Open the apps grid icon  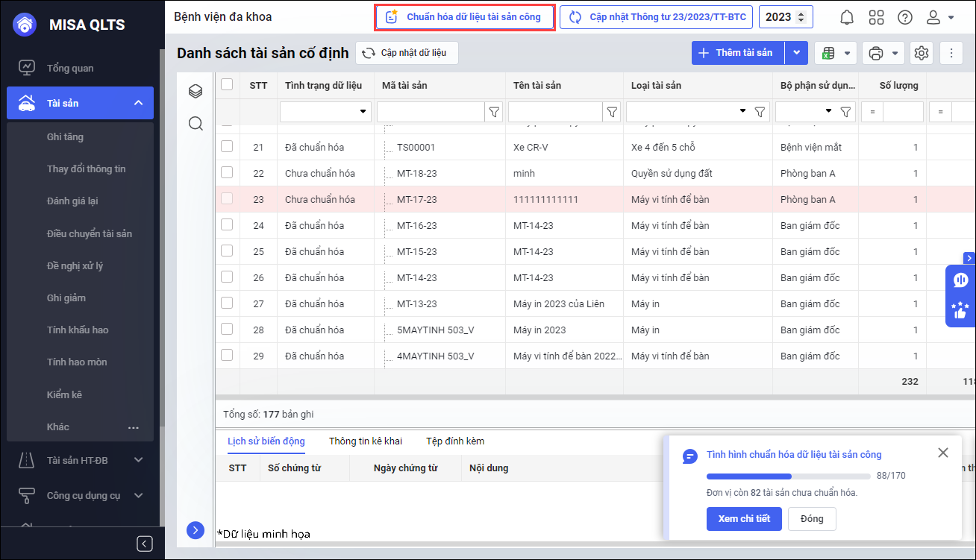point(876,17)
